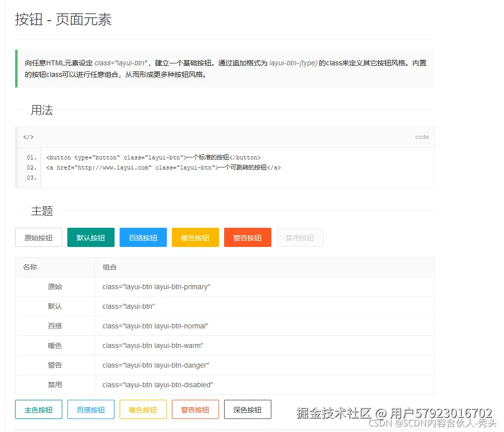The width and height of the screenshot is (504, 432).
Task: Click the 'code' label on the snippet header
Action: [x=422, y=137]
